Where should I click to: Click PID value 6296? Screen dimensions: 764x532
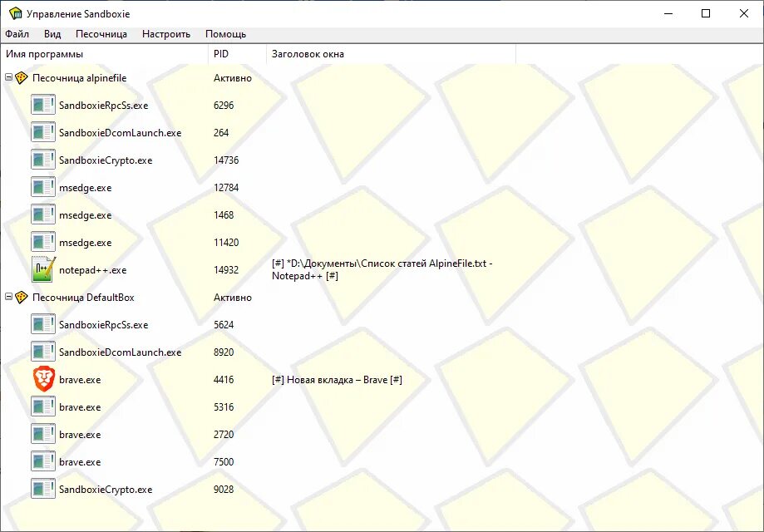point(224,106)
